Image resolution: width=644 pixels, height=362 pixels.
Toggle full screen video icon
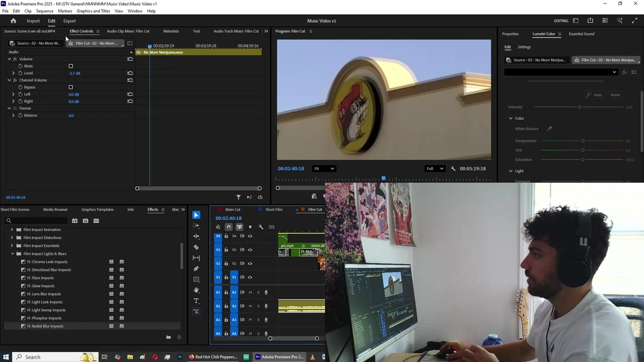tap(634, 21)
